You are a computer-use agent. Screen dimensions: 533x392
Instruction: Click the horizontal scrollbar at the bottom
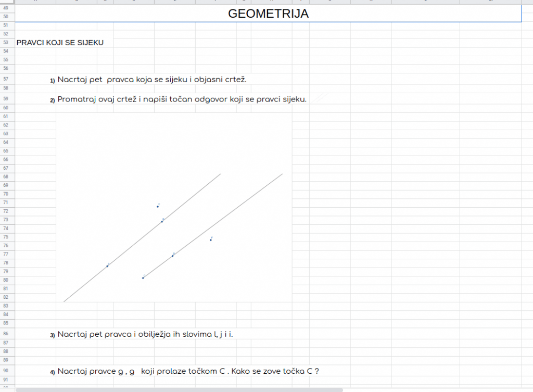[180, 389]
